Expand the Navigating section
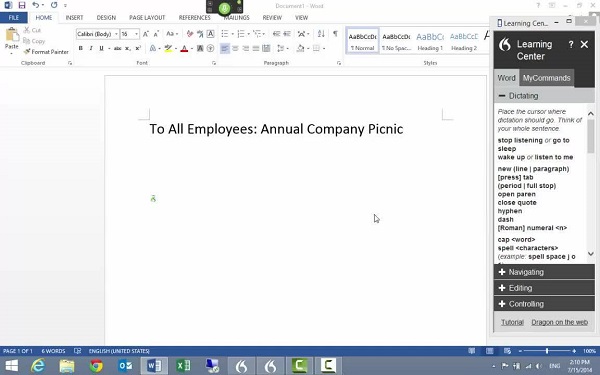The height and width of the screenshot is (375, 600). tap(544, 272)
